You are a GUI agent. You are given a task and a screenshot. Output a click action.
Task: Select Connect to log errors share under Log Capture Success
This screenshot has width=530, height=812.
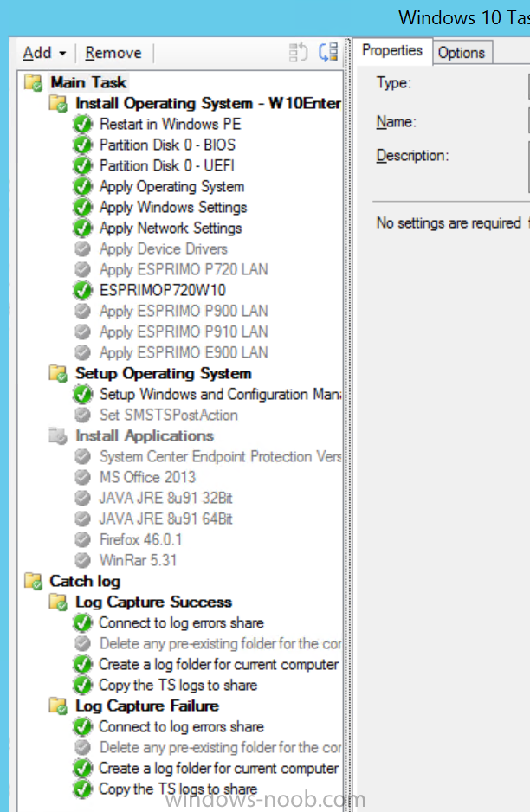point(181,622)
